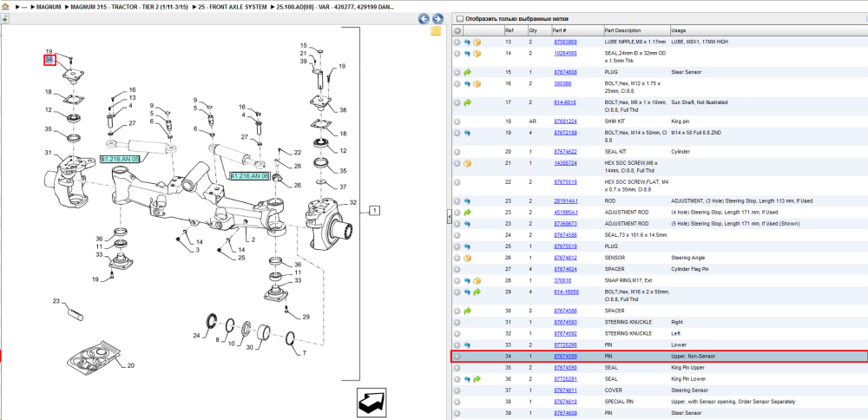
Task: Click green arrow on ref 29 bolt row
Action: tap(477, 292)
